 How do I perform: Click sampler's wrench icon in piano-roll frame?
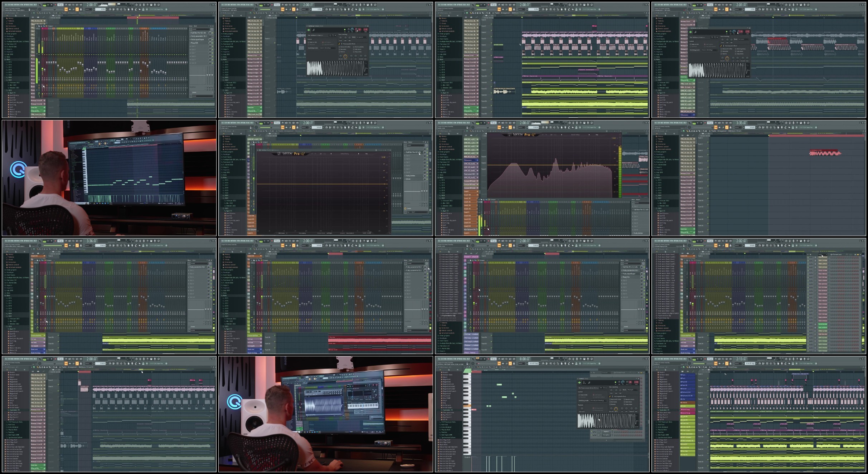click(589, 382)
